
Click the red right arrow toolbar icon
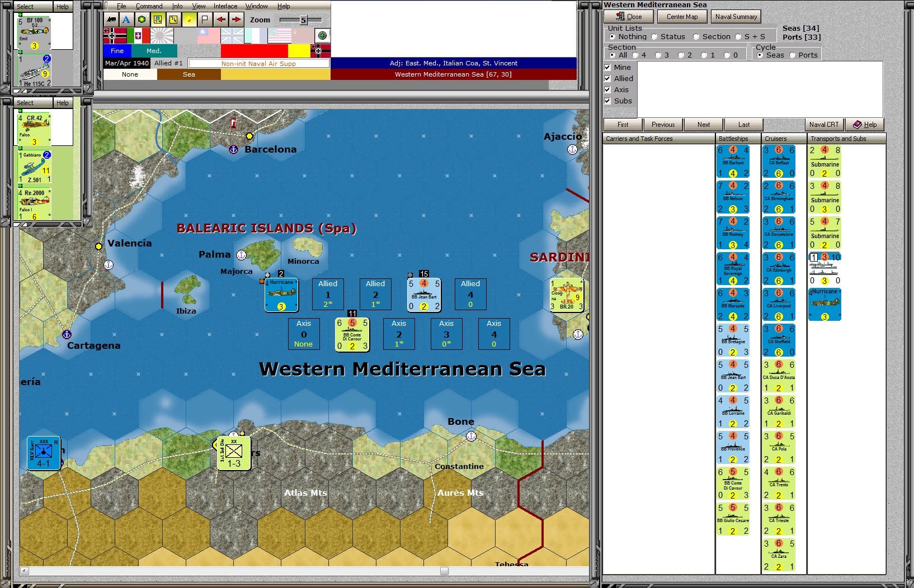point(237,20)
